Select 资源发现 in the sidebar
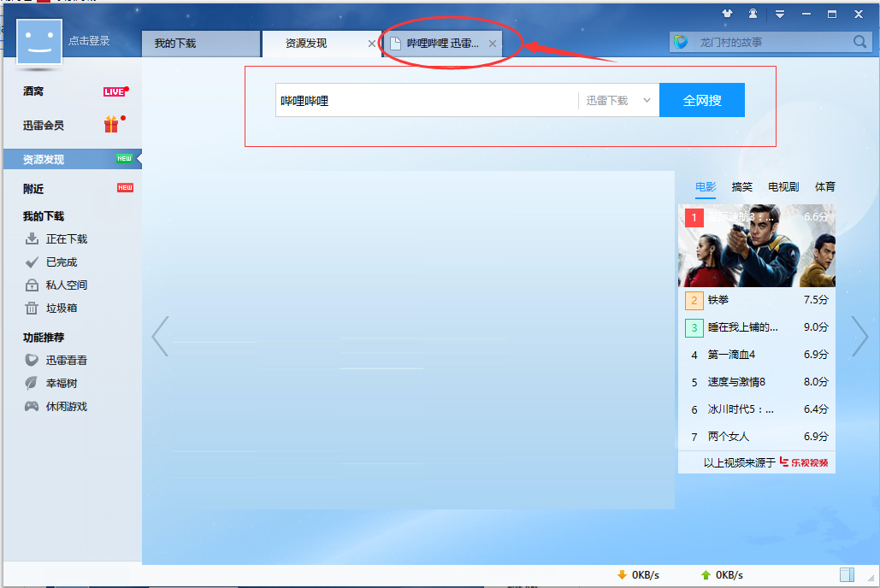The width and height of the screenshot is (880, 588). coord(73,159)
